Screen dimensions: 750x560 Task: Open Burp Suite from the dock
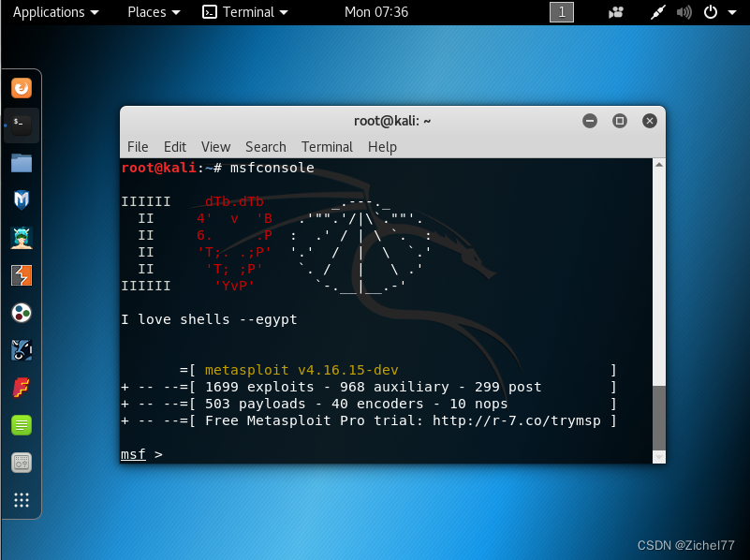[x=21, y=275]
